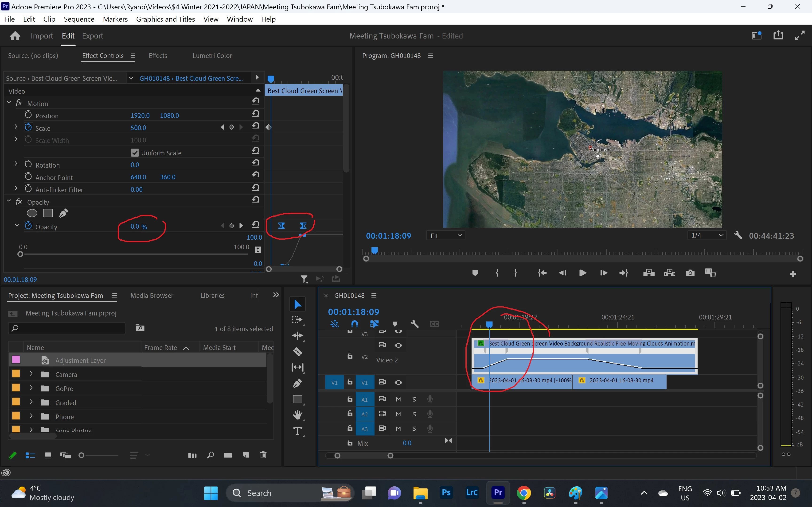Screen dimensions: 812x507
Task: Click the project panel search field
Action: [67, 328]
